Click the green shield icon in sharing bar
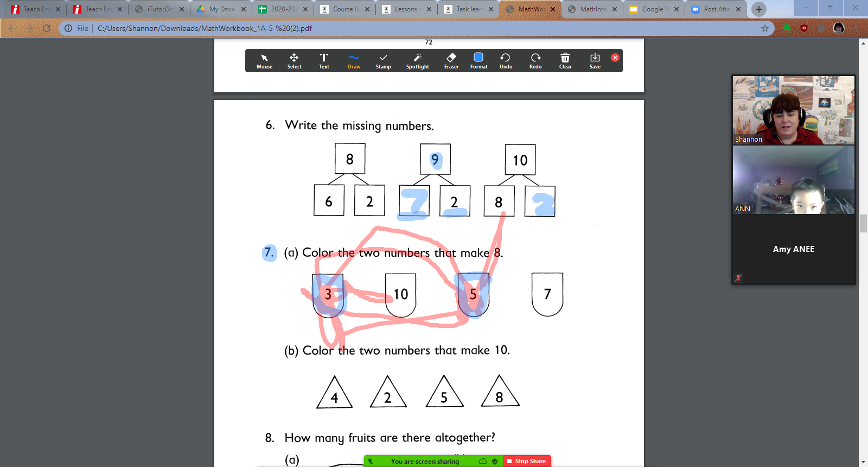Viewport: 868px width, 467px height. click(495, 462)
